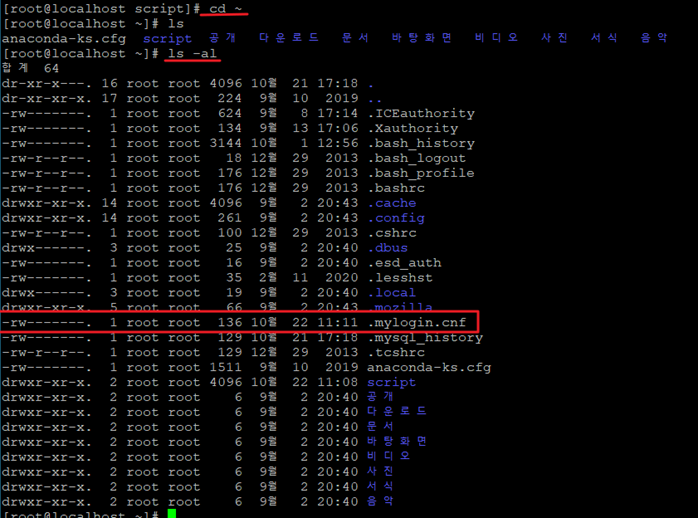Click the .mylogin.cnf file name
This screenshot has height=518, width=698.
pyautogui.click(x=417, y=323)
